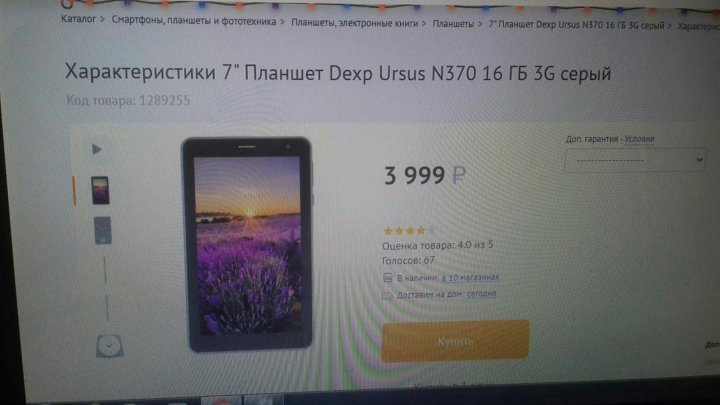The image size is (720, 405).
Task: Select the front view tablet thumbnail
Action: [x=100, y=190]
